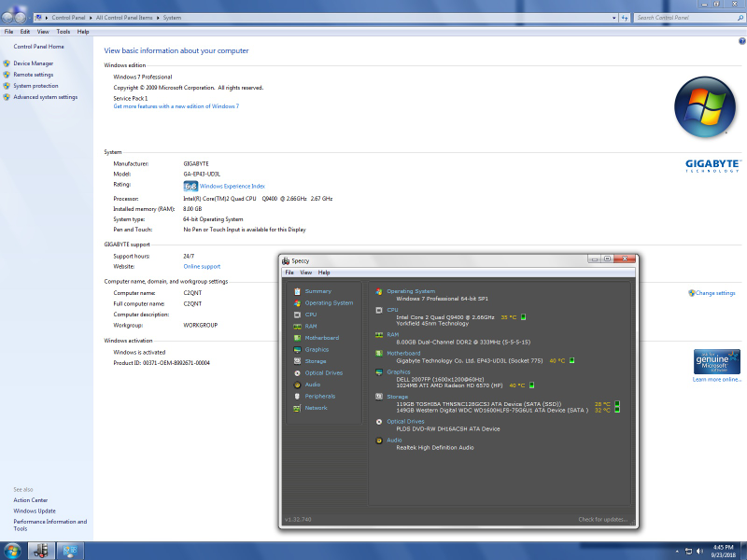Click the volume tray icon
747x560 pixels.
click(x=699, y=552)
